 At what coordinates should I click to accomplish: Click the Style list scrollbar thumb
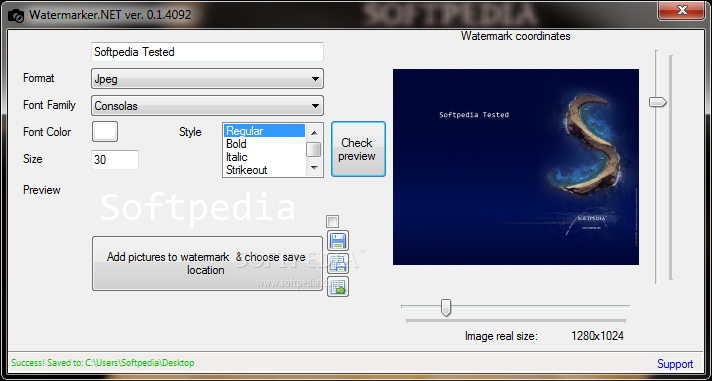coord(314,149)
